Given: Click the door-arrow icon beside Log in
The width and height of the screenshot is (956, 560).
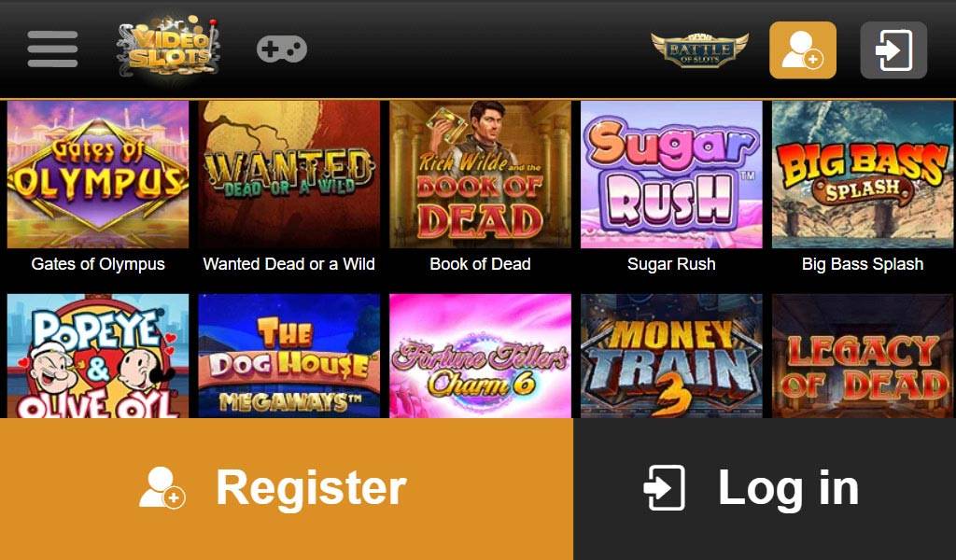Looking at the screenshot, I should coord(664,488).
